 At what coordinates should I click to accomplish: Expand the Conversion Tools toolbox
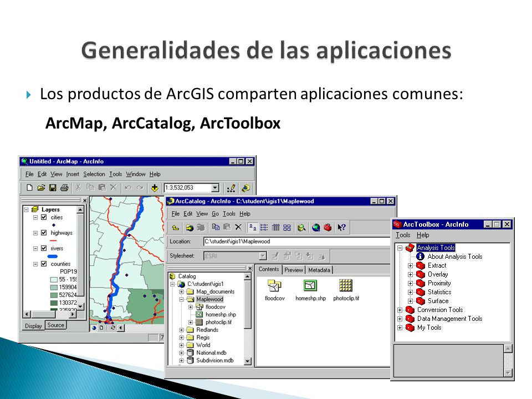pos(400,310)
